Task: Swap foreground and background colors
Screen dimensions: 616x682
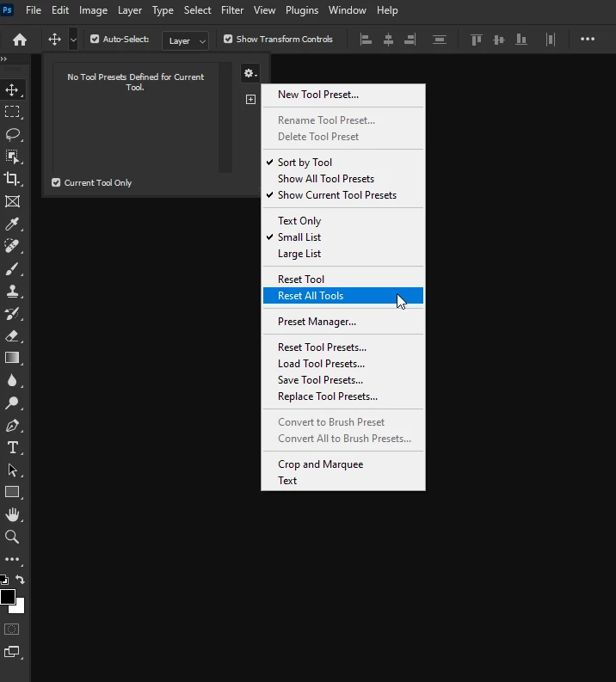Action: 20,580
